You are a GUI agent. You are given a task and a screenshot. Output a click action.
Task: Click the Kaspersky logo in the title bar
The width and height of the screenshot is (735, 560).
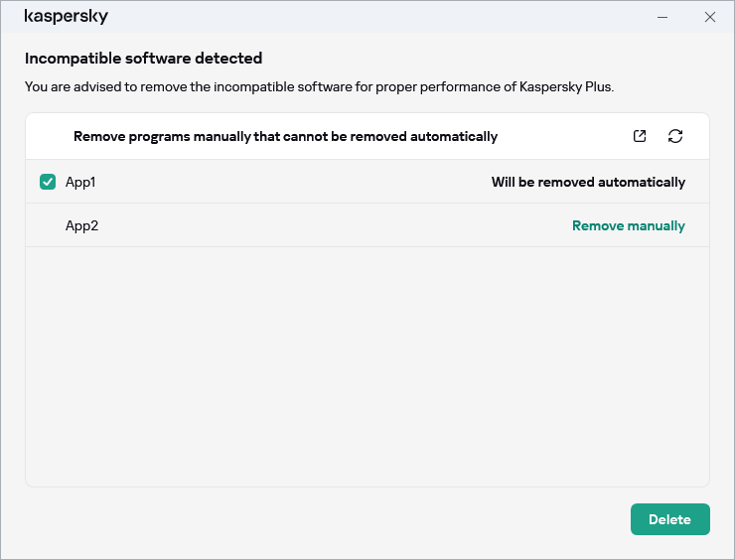tap(66, 17)
